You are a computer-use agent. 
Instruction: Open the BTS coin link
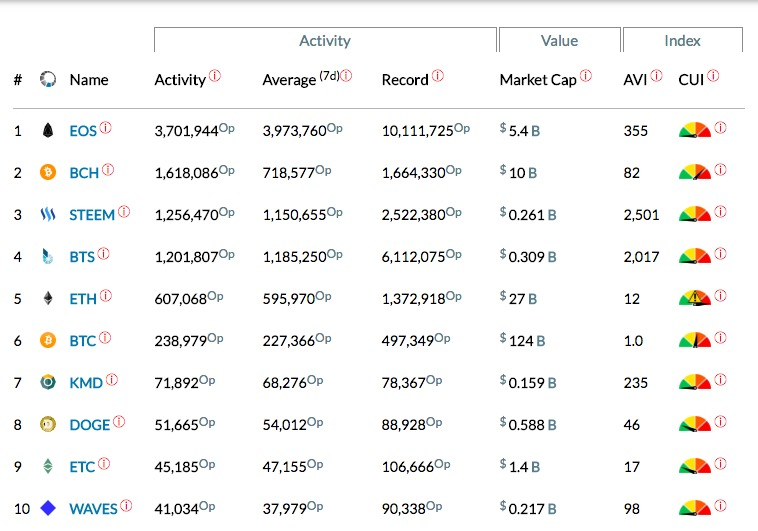pyautogui.click(x=82, y=257)
